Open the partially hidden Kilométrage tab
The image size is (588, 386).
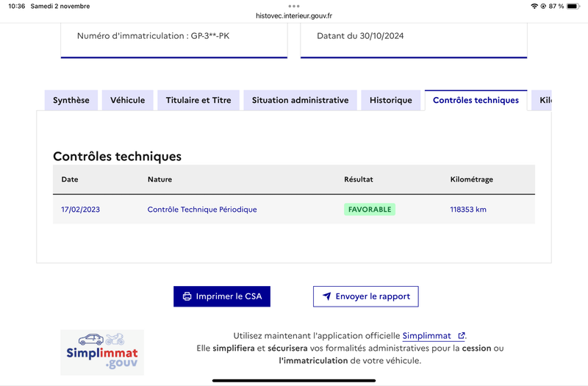(542, 100)
